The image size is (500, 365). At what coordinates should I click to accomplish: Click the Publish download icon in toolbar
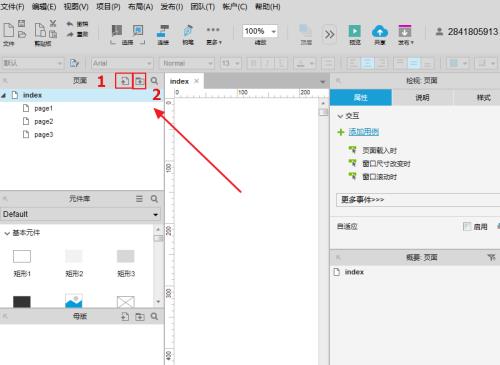[405, 31]
